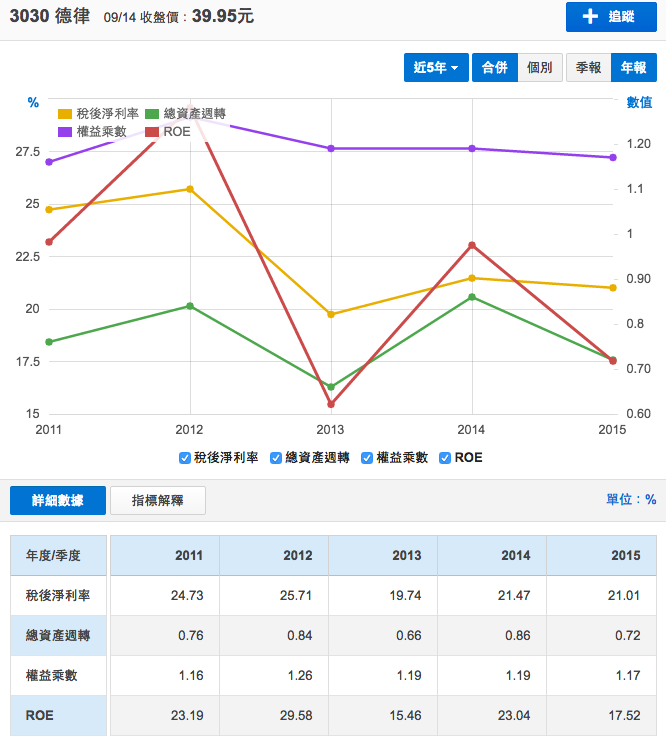Select the 個別 individual option
Viewport: 666px width, 745px height.
coord(540,67)
